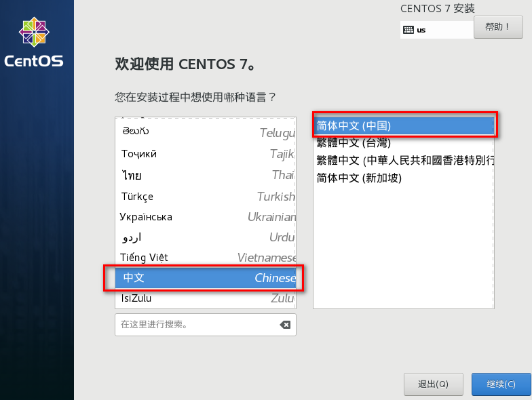The height and width of the screenshot is (400, 532).
Task: Select Telugu in language list
Action: (x=205, y=132)
